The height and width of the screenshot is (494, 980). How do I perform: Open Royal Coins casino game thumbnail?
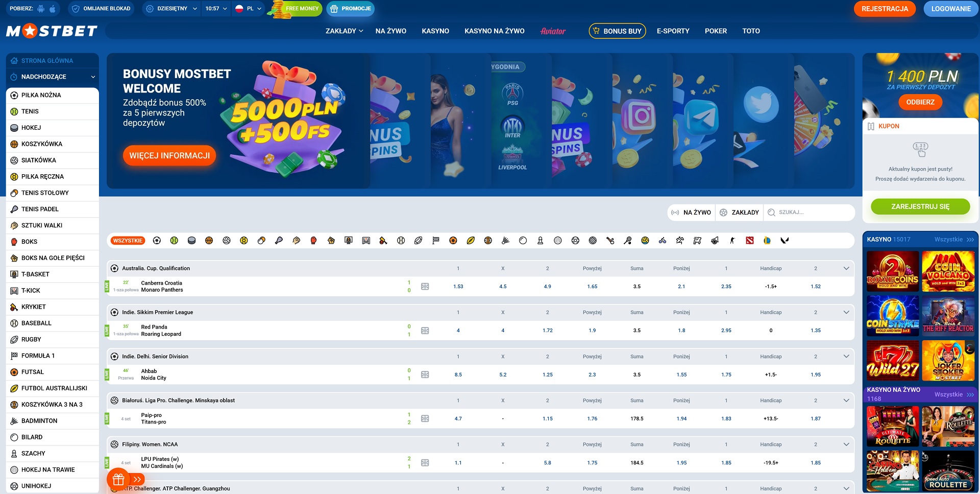pos(893,271)
